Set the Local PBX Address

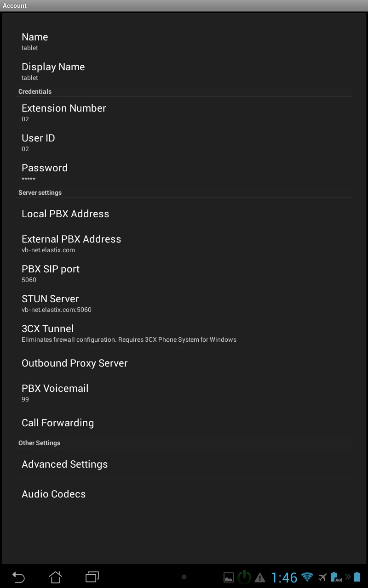click(x=184, y=214)
